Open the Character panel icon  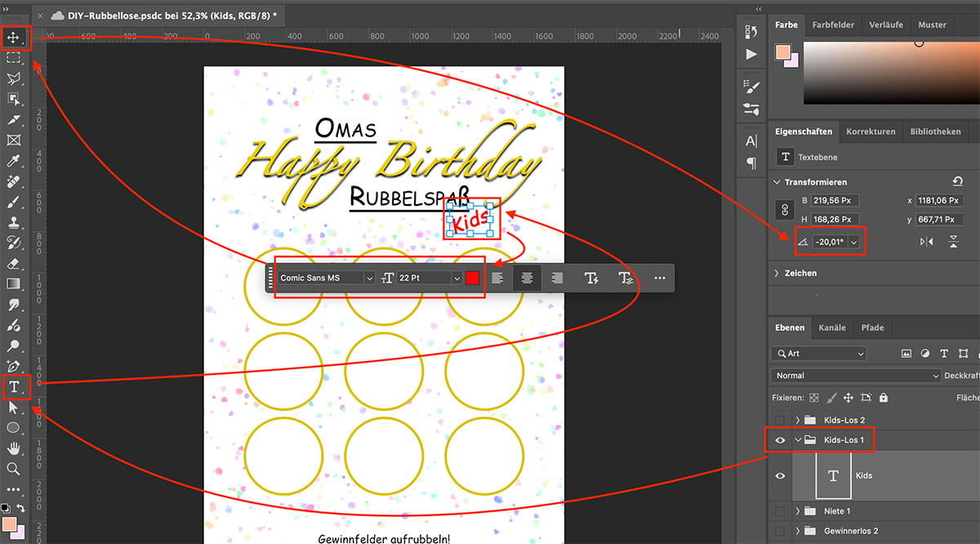pyautogui.click(x=751, y=141)
